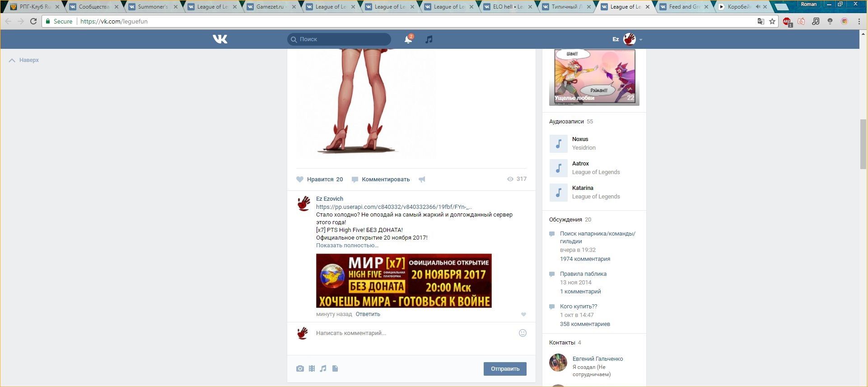Expand comment with Показать полностью
Image resolution: width=868 pixels, height=387 pixels.
pos(347,245)
